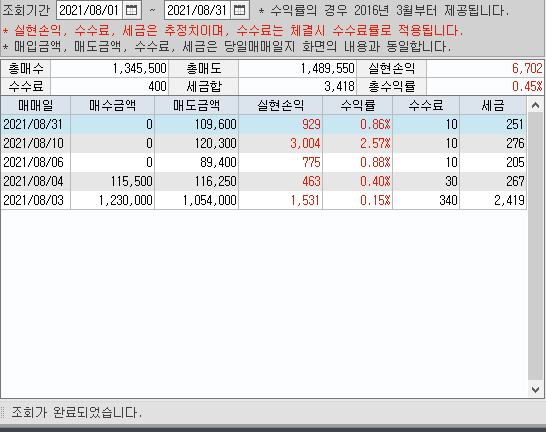Image resolution: width=546 pixels, height=432 pixels.
Task: Click sell amount 116,250
Action: point(216,181)
